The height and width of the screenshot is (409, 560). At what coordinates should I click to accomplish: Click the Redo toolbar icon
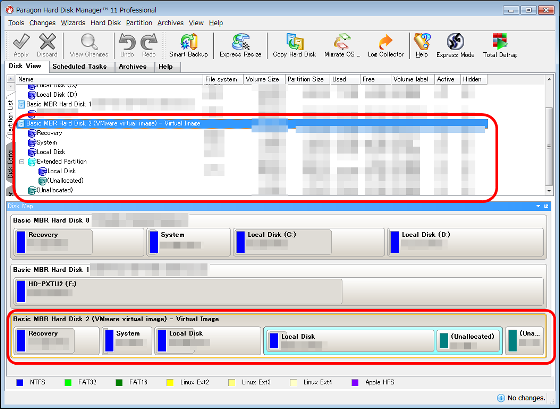coord(149,45)
